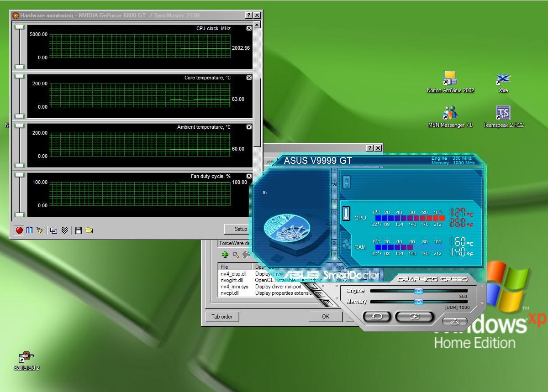Click the slider handle beside the Fan duty cycle graph
This screenshot has height=392, width=548.
tap(19, 175)
